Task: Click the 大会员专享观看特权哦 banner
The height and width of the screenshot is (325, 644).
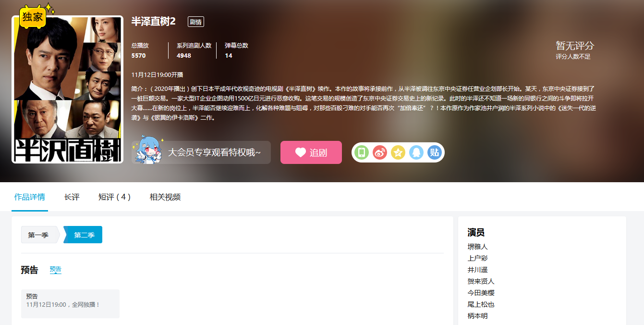Action: tap(214, 152)
